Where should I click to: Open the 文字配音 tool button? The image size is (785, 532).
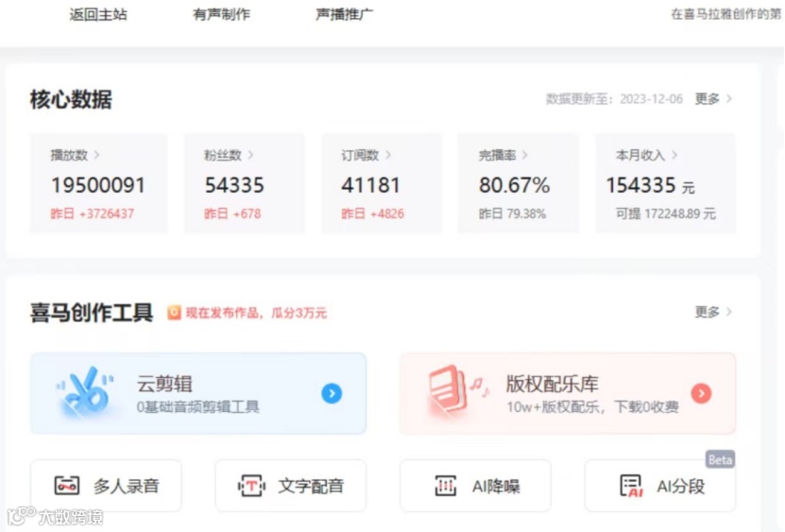291,486
